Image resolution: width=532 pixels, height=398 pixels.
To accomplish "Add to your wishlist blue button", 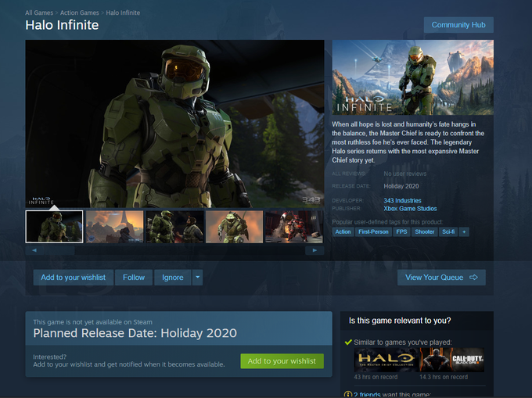I will pos(73,278).
